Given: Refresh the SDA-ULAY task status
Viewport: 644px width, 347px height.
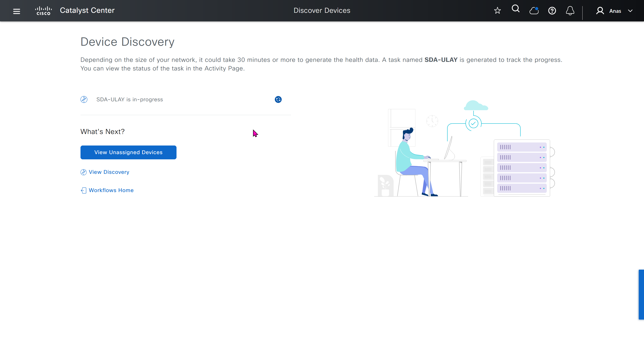Looking at the screenshot, I should pyautogui.click(x=278, y=100).
